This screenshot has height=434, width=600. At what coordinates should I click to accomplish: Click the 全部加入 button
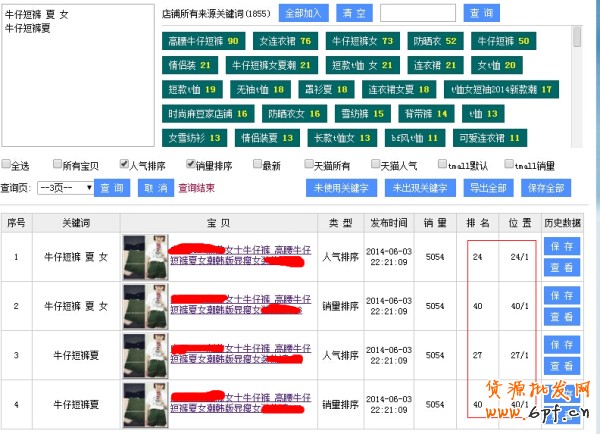click(x=302, y=13)
